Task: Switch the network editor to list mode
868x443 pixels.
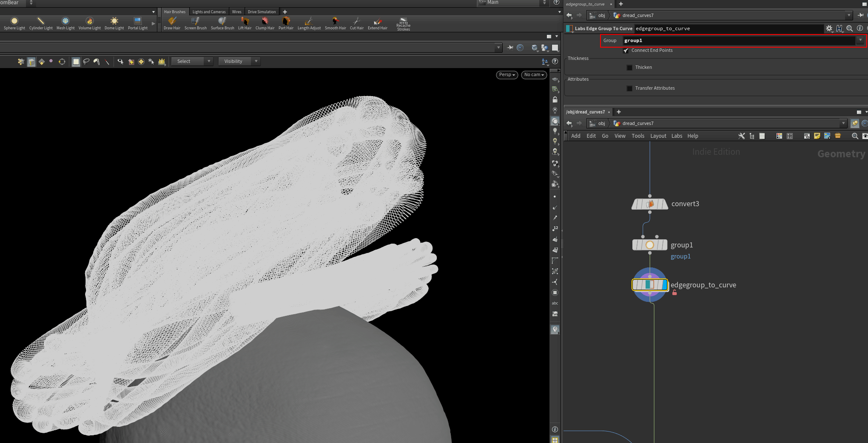Action: (762, 136)
